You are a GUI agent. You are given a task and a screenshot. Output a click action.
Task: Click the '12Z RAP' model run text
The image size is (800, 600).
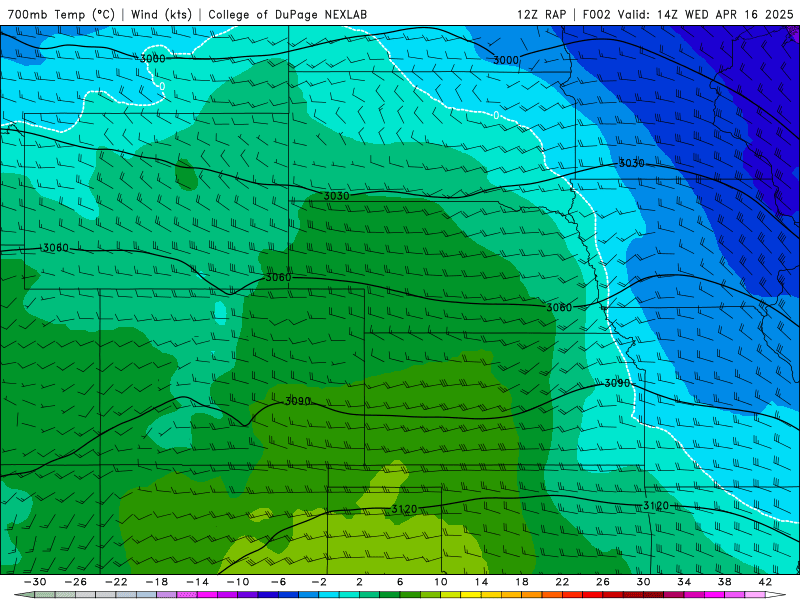pyautogui.click(x=541, y=14)
